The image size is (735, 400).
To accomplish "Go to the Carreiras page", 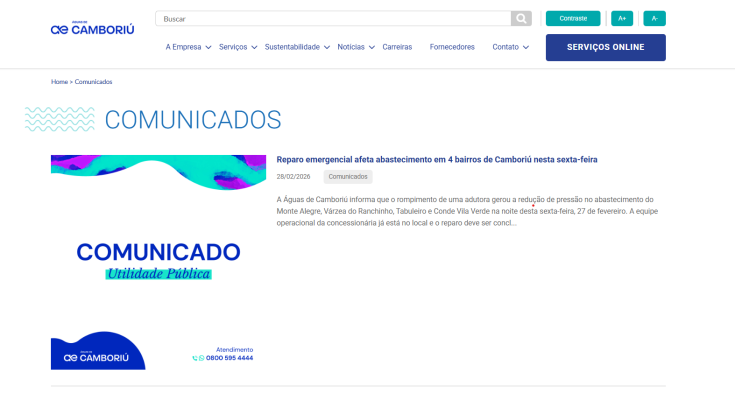I will pyautogui.click(x=397, y=47).
